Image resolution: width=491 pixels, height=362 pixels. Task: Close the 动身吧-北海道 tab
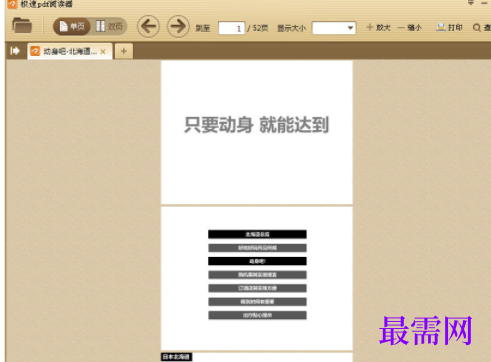[x=103, y=52]
